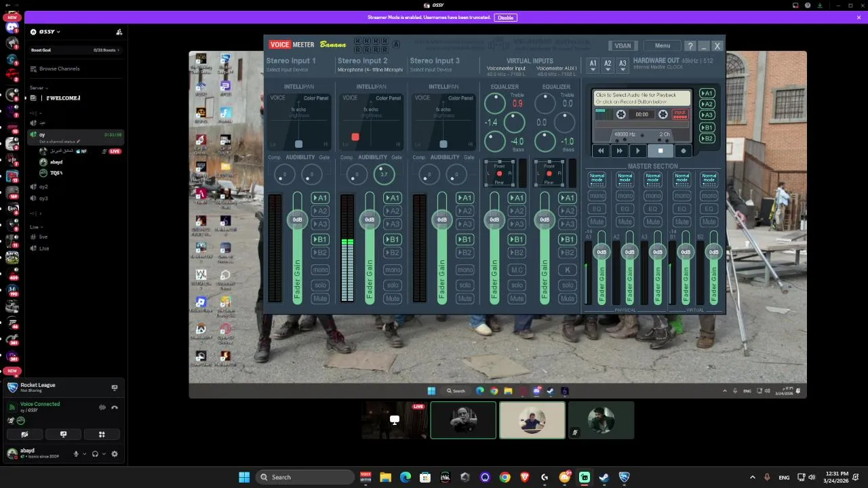Click the Windows Start button
Image resolution: width=868 pixels, height=488 pixels.
coord(244,477)
